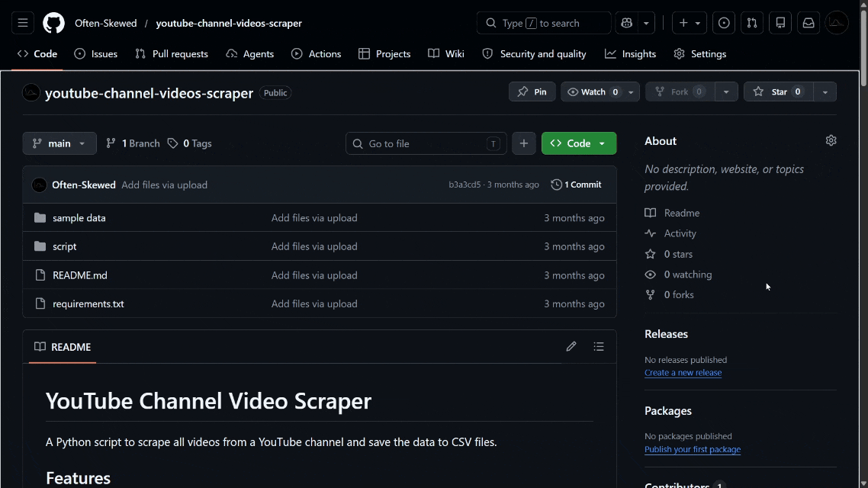868x488 pixels.
Task: Expand Copilot dropdown arrow in header
Action: pyautogui.click(x=646, y=23)
